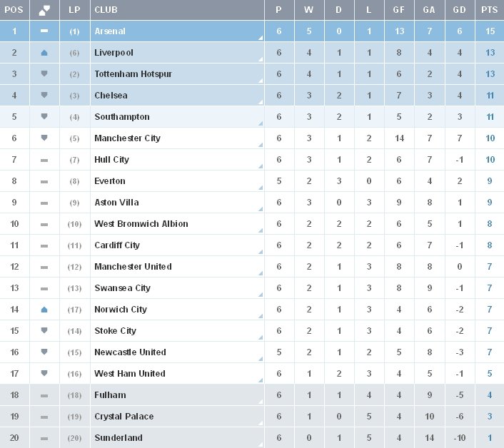
Task: Click Sunderland's no-change dash icon
Action: [x=44, y=438]
